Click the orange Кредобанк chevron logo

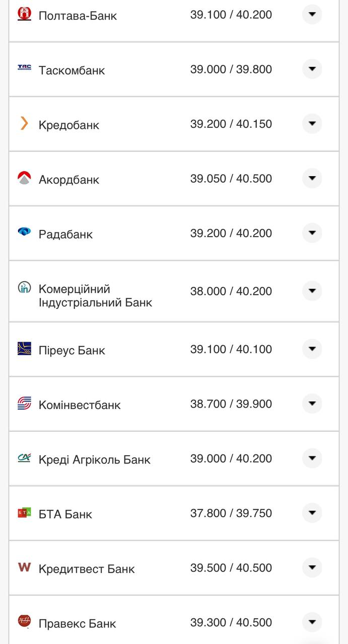(24, 123)
